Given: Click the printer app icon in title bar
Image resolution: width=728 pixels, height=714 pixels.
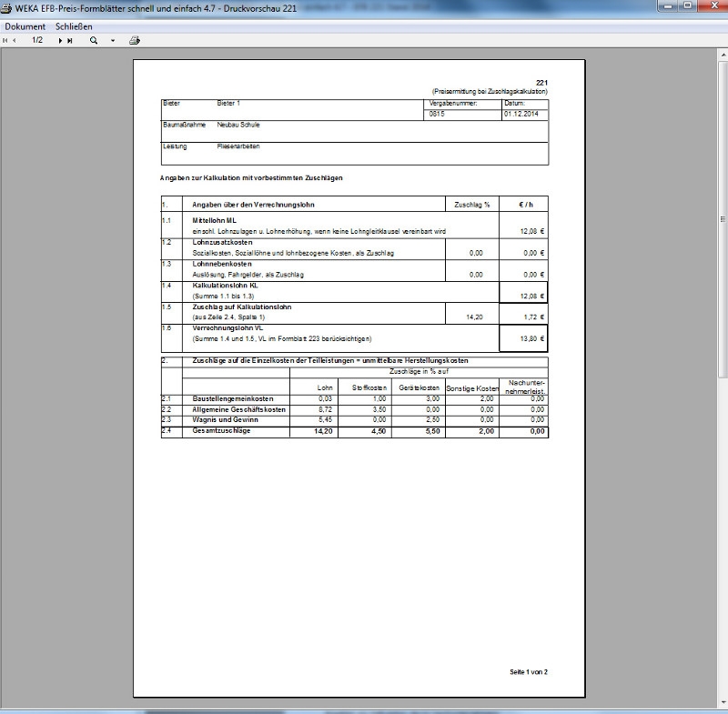Looking at the screenshot, I should click(6, 8).
